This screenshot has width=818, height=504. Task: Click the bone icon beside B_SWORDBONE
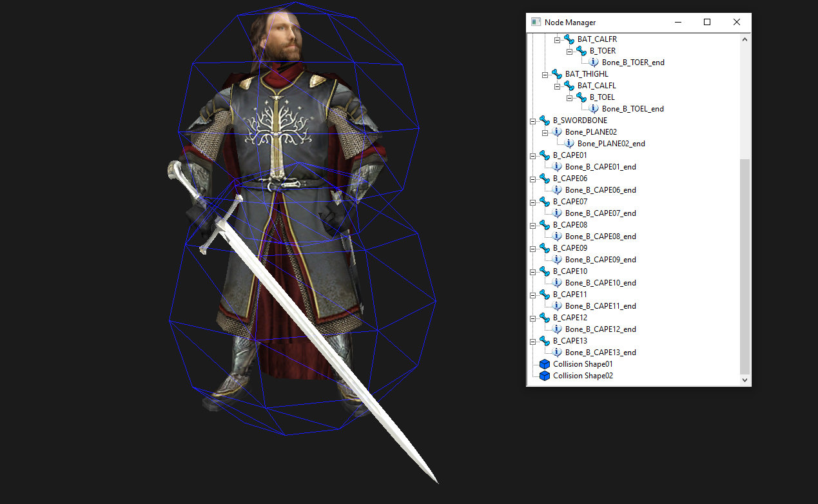[x=545, y=121]
